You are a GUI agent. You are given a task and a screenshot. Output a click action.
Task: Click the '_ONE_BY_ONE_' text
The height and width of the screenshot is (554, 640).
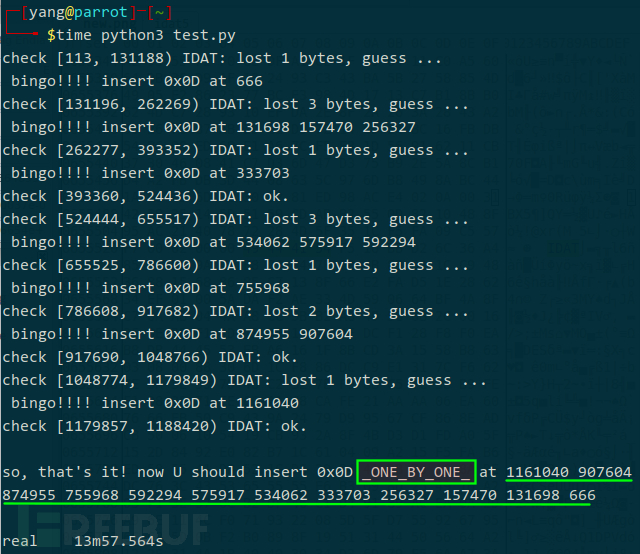point(416,472)
